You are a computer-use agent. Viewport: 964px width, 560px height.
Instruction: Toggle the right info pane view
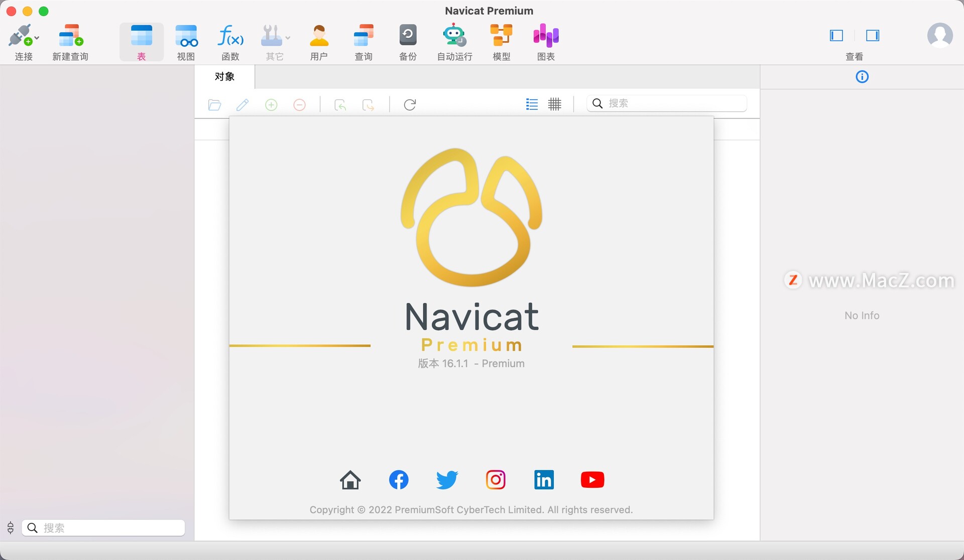[873, 36]
